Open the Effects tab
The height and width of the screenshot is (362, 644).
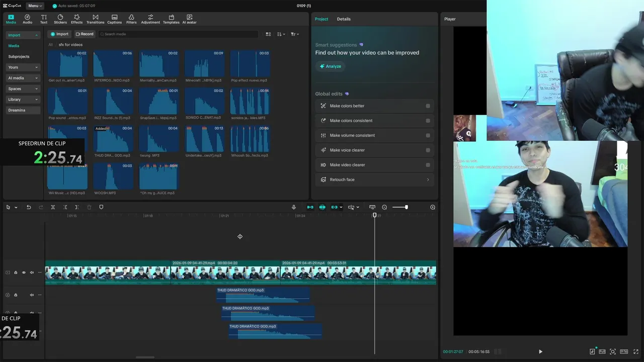point(76,19)
